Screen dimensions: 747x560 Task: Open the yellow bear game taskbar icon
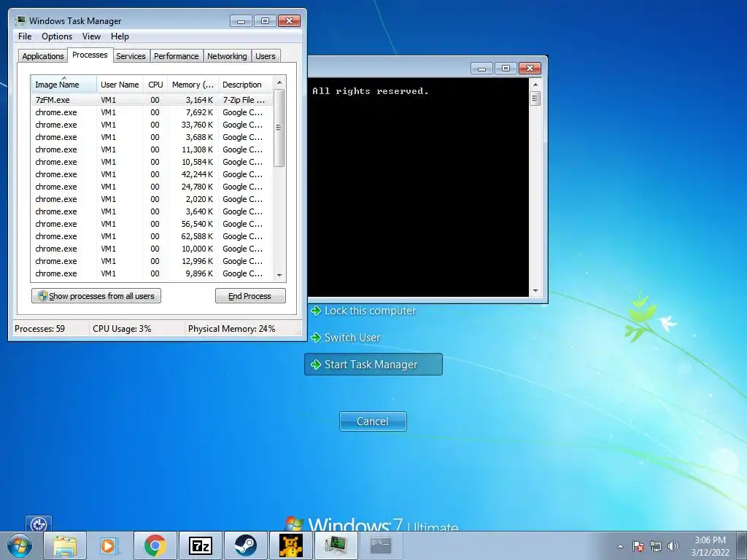pos(290,545)
